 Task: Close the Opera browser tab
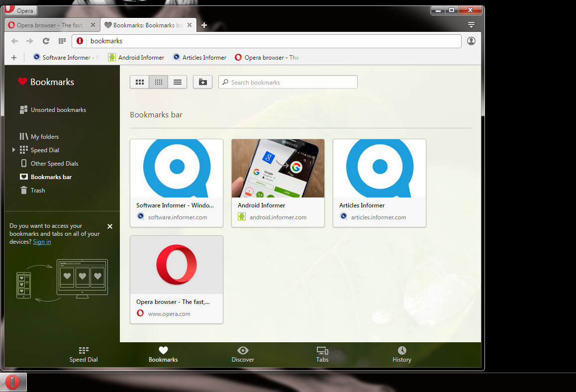[x=93, y=25]
